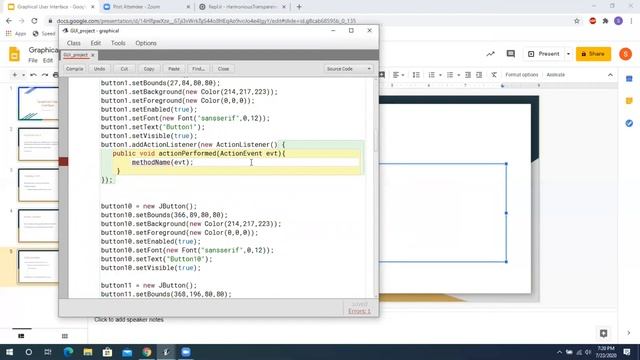The width and height of the screenshot is (640, 360).
Task: Bookmark this page with the star icon
Action: click(x=577, y=21)
